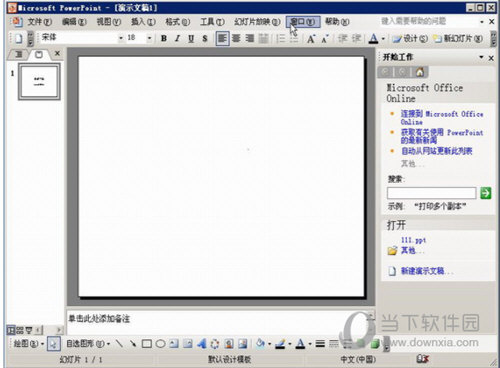Open the 幻灯片放映 (Slide Show) menu
Image resolution: width=500 pixels, height=368 pixels.
[x=257, y=22]
